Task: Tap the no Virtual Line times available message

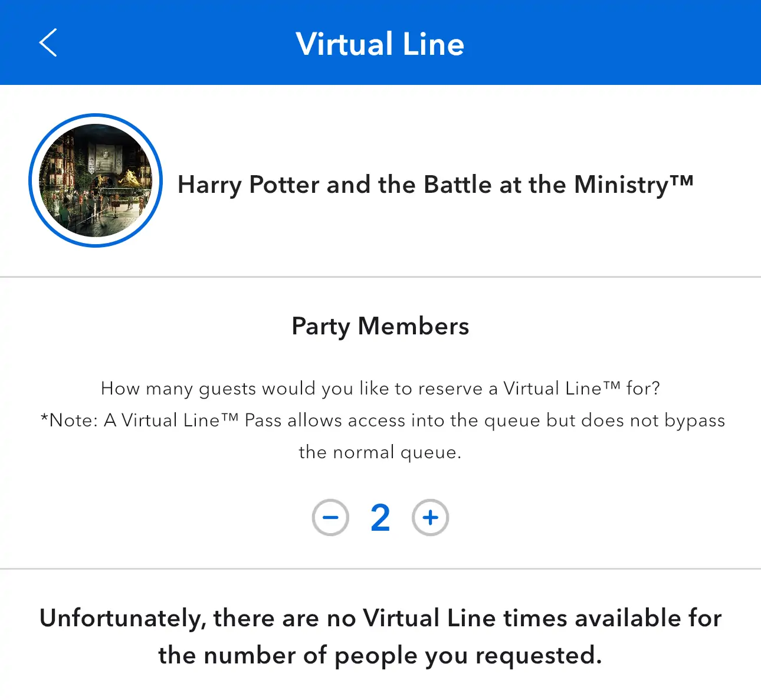Action: tap(380, 637)
